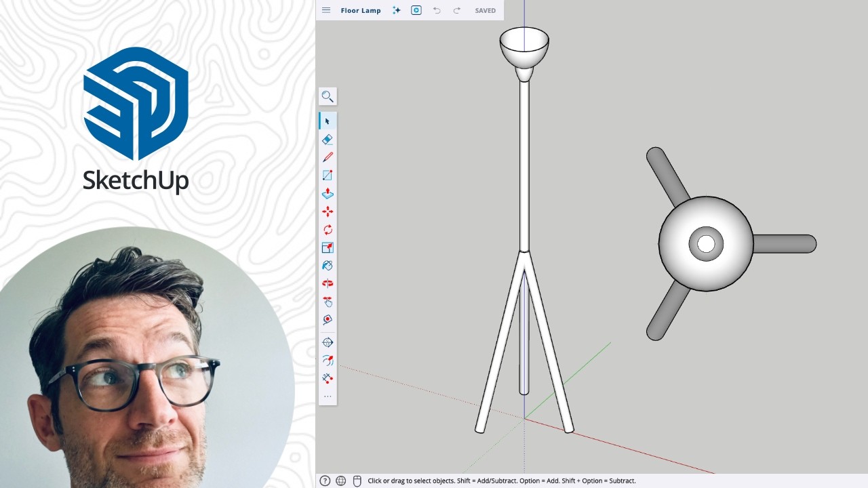This screenshot has width=868, height=488.
Task: Expand more tools via ellipsis button
Action: [x=328, y=396]
